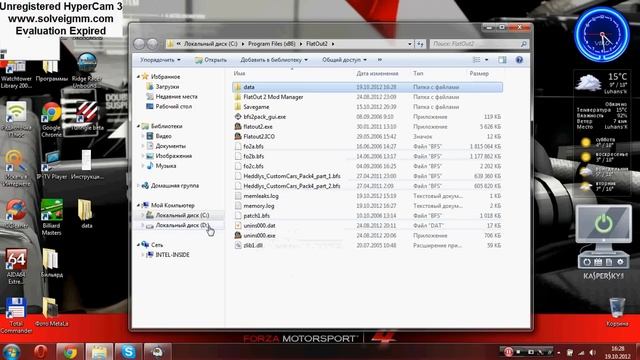Click the Back navigation arrow in Explorer
This screenshot has width=640, height=360.
pos(139,44)
